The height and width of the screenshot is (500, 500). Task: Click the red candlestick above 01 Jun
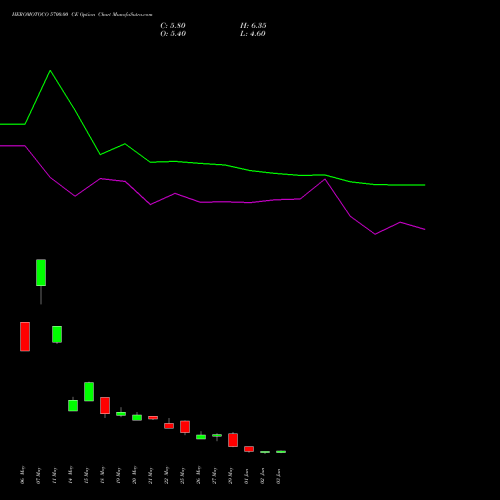click(249, 449)
